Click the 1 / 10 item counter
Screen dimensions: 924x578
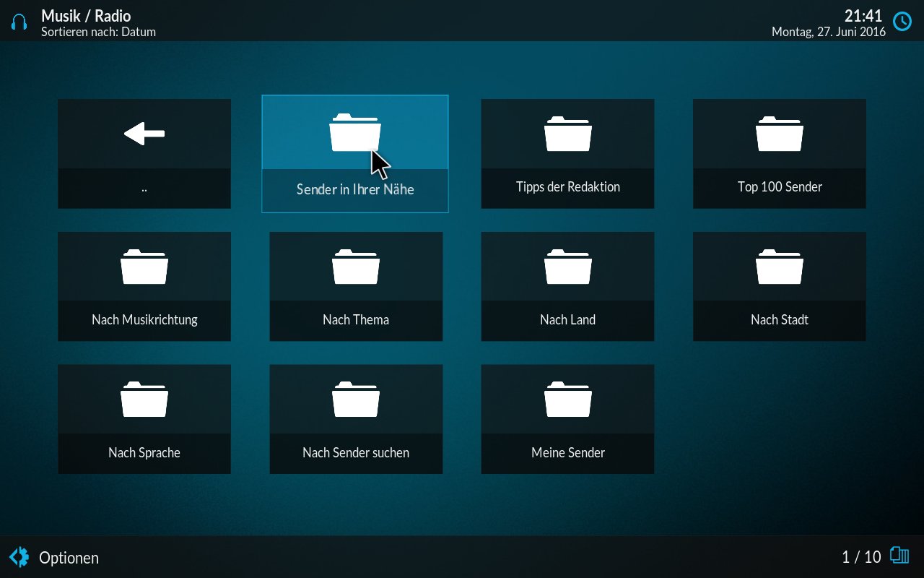[x=861, y=557]
